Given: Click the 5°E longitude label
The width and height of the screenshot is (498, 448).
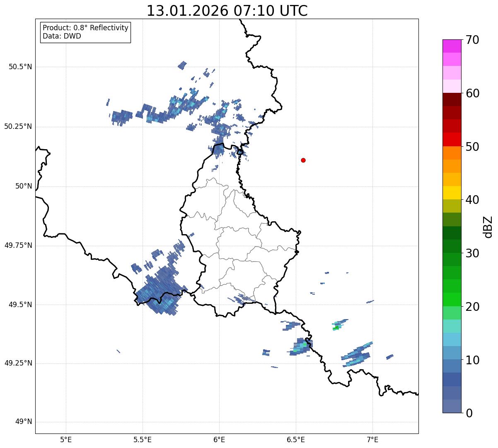Looking at the screenshot, I should click(66, 440).
